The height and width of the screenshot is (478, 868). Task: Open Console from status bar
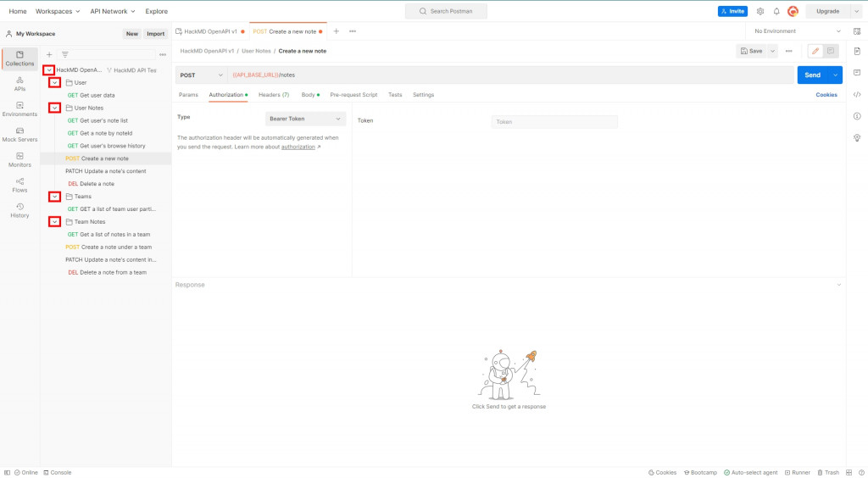[x=58, y=472]
